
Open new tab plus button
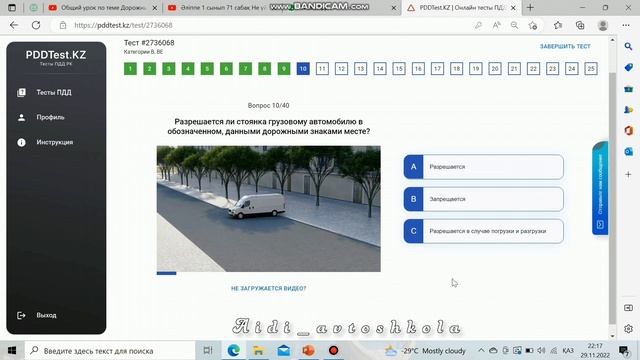pyautogui.click(x=530, y=7)
